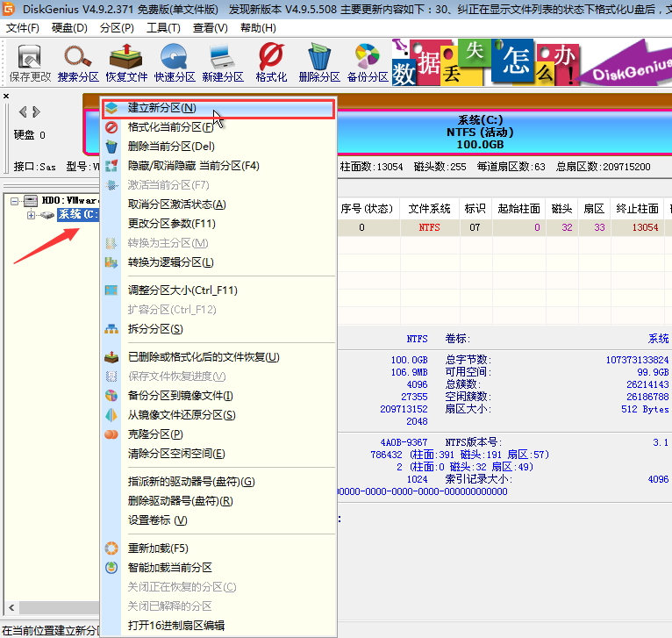Open the 文件(F) menu
Screen dimensions: 672x638
point(23,28)
